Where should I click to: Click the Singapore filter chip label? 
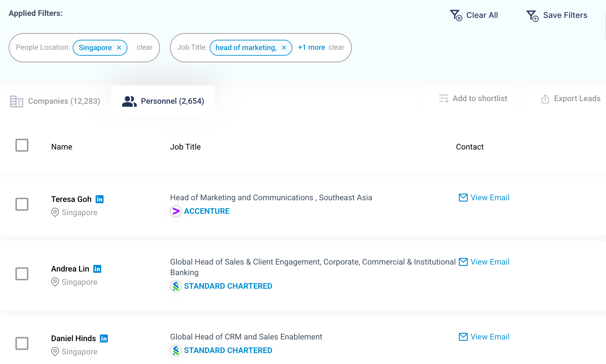[x=95, y=48]
